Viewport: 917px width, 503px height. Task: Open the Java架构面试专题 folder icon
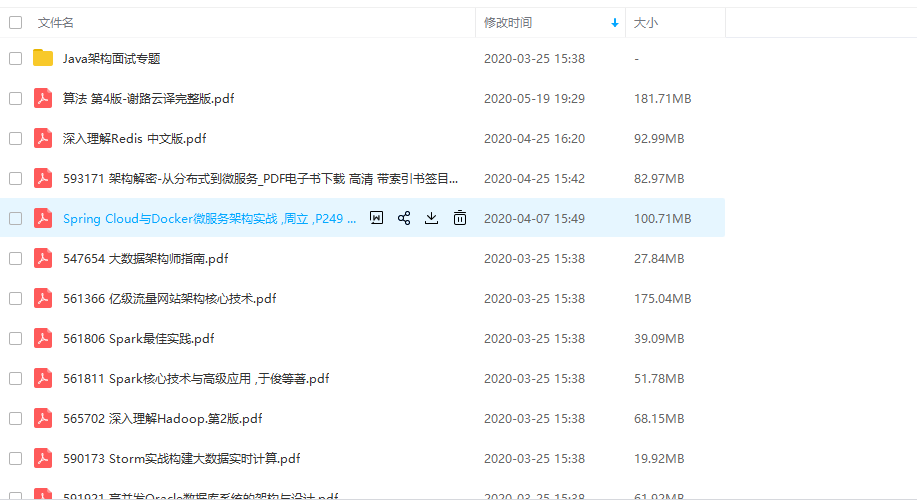click(x=43, y=58)
